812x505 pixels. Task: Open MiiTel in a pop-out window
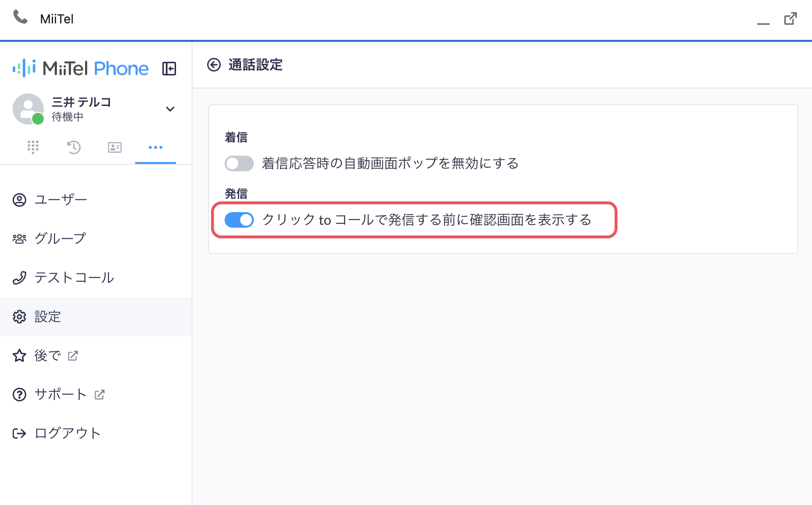click(791, 18)
